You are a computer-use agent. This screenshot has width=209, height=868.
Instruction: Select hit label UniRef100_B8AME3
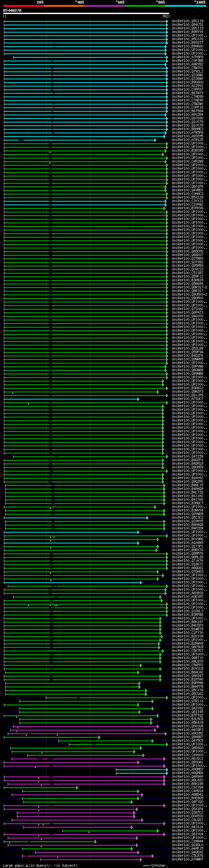187,129
